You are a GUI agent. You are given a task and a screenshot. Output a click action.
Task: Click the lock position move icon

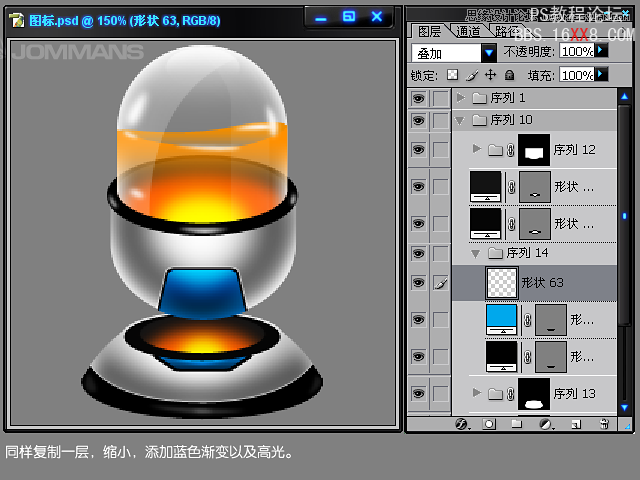click(x=490, y=75)
